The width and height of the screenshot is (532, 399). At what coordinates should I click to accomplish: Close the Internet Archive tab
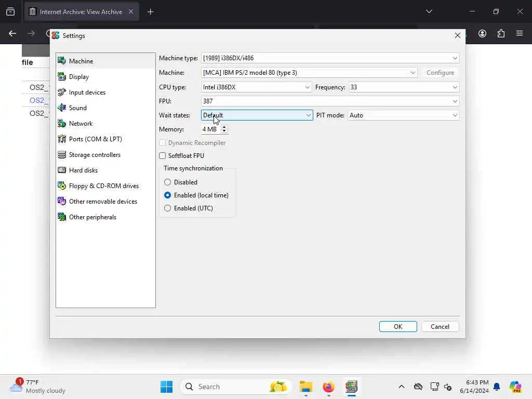tap(131, 12)
